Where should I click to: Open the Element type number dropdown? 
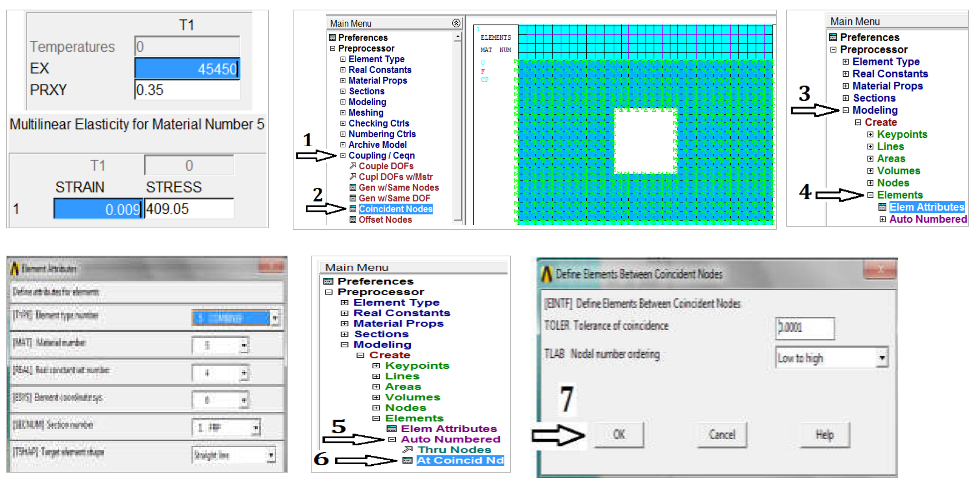pos(275,318)
